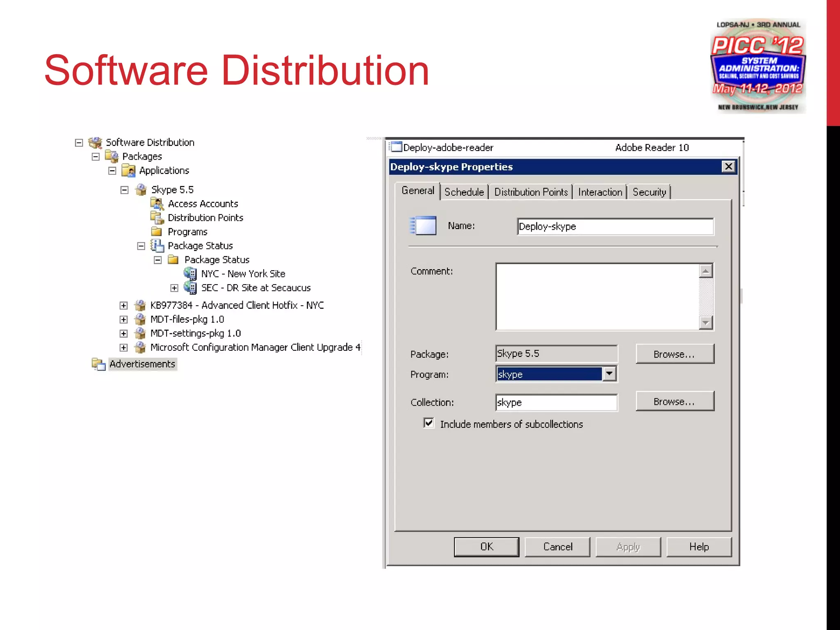Click the parent Package Status report icon
The height and width of the screenshot is (630, 840).
157,245
